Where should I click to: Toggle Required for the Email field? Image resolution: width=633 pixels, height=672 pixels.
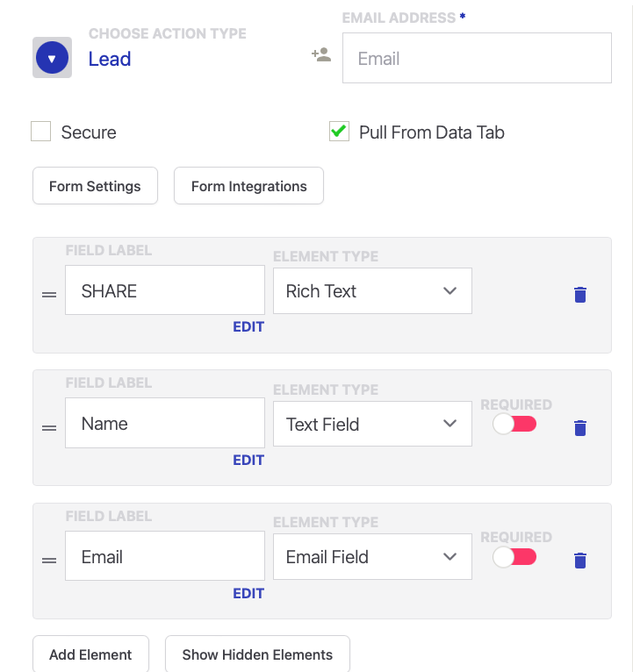(514, 557)
